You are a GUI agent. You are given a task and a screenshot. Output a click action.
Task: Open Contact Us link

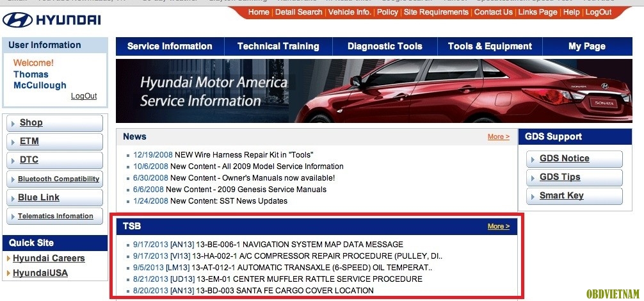tap(494, 12)
